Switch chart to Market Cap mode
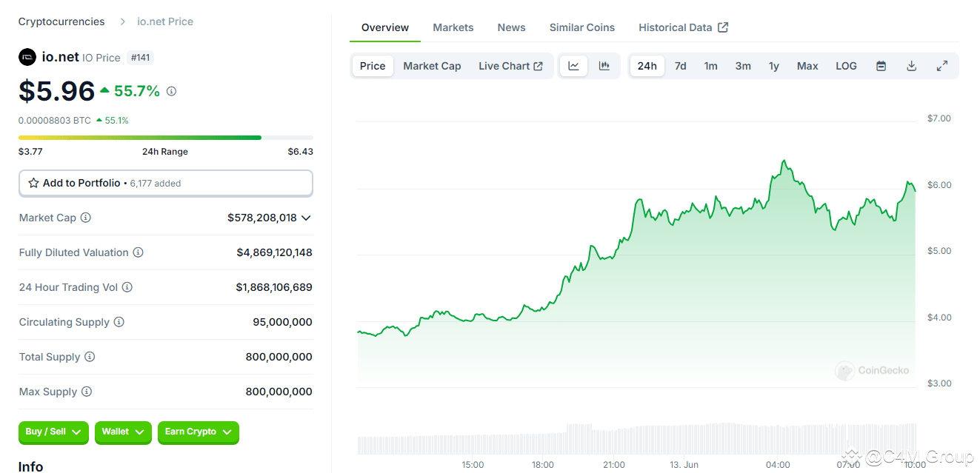 point(432,66)
